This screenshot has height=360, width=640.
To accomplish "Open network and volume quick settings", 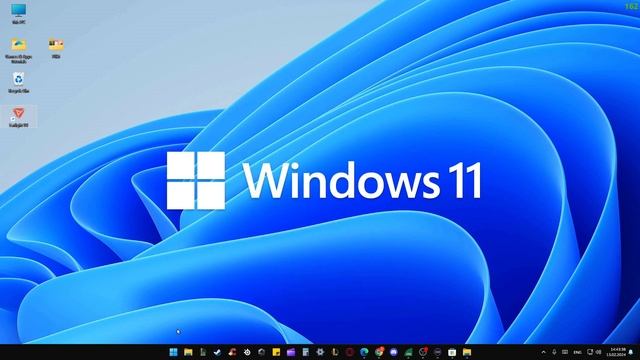I will (594, 352).
